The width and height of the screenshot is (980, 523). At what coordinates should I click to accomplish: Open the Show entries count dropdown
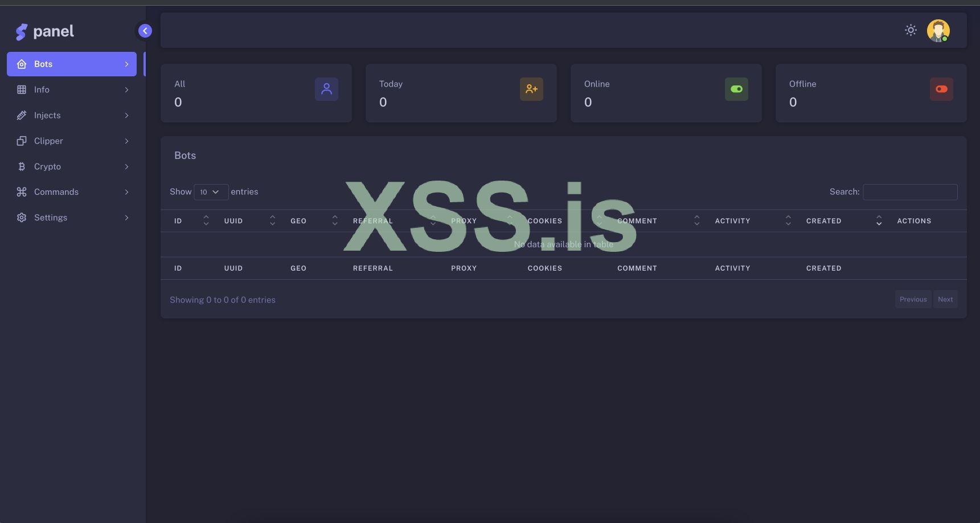(211, 192)
